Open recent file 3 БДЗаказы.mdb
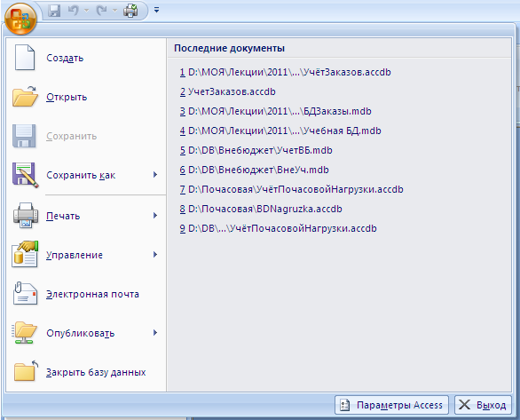The width and height of the screenshot is (520, 420). [276, 111]
